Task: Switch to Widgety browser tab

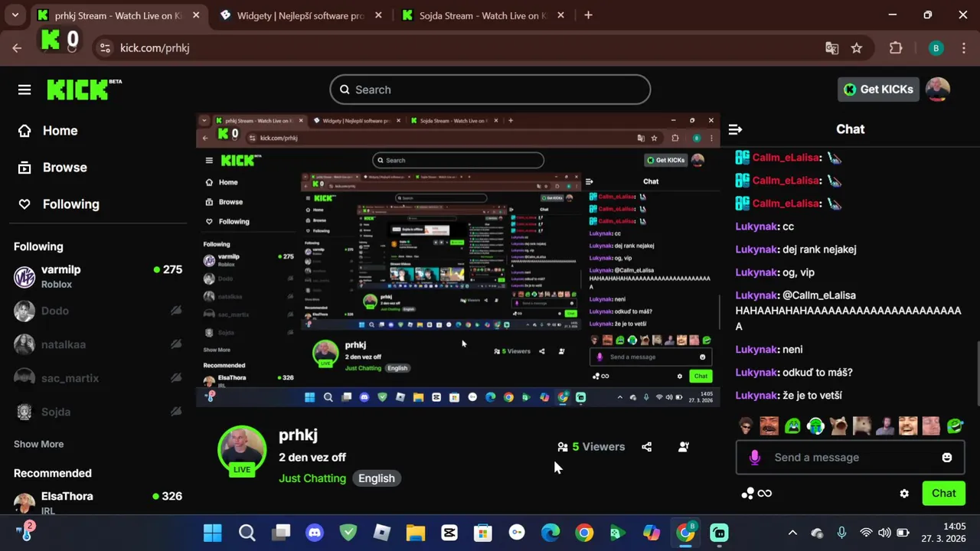Action: click(x=300, y=15)
